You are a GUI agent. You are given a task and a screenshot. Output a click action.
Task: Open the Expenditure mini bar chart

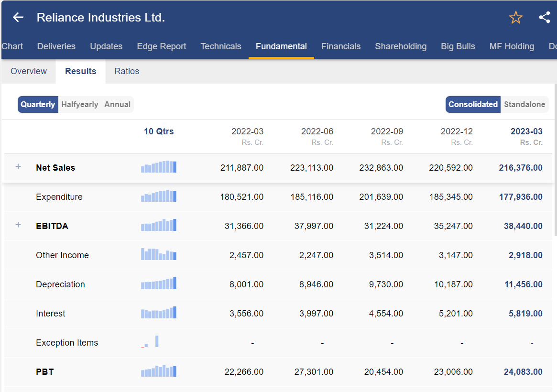coord(158,196)
